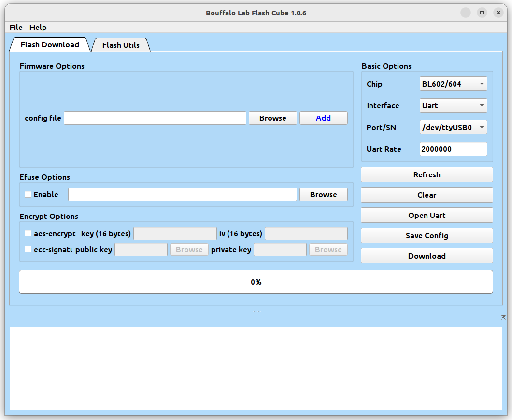Minimize the Flash Cube window
Screen dimensions: 512x420
pos(466,13)
